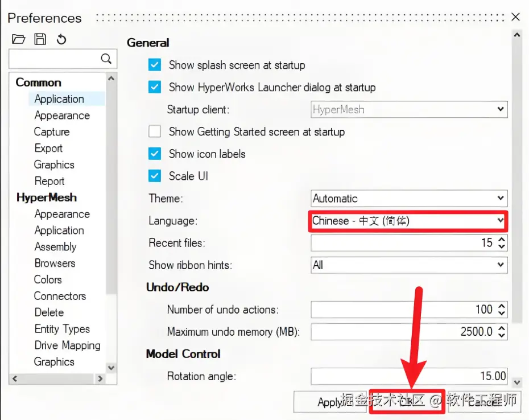Select Application under HyperMesh

(59, 230)
